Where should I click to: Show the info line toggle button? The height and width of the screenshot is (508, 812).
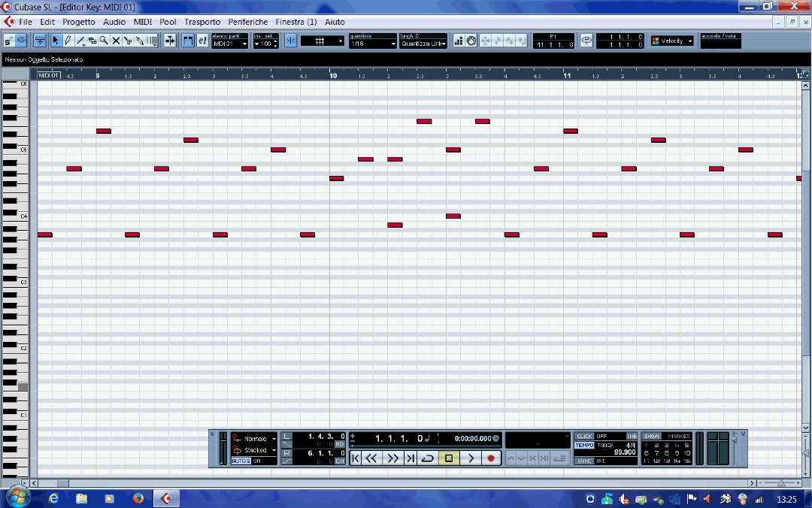point(39,41)
